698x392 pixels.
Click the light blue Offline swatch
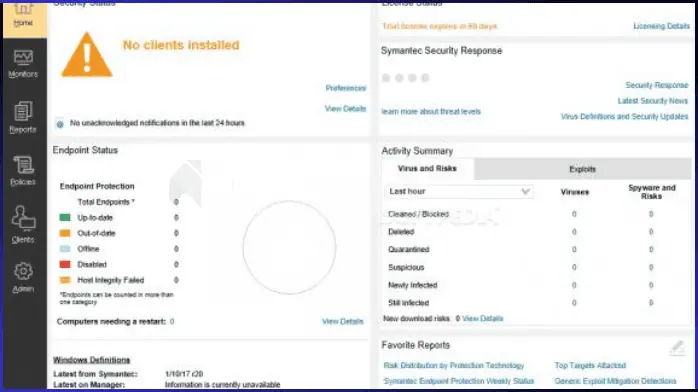tap(65, 249)
